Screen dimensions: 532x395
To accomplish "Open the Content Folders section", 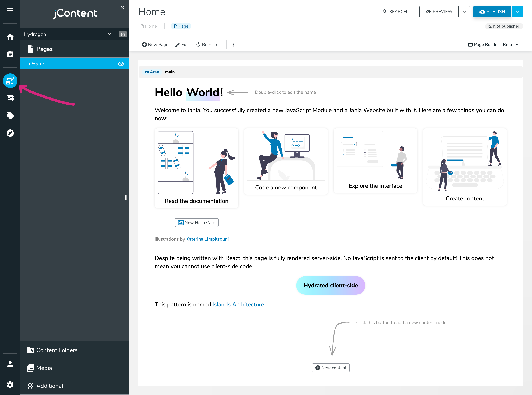I will (x=57, y=350).
